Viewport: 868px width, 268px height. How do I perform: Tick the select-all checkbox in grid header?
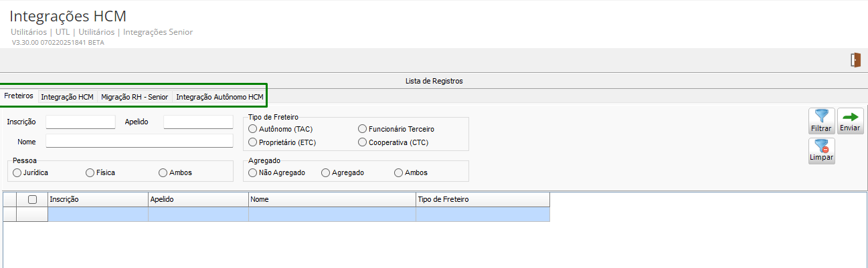(32, 199)
